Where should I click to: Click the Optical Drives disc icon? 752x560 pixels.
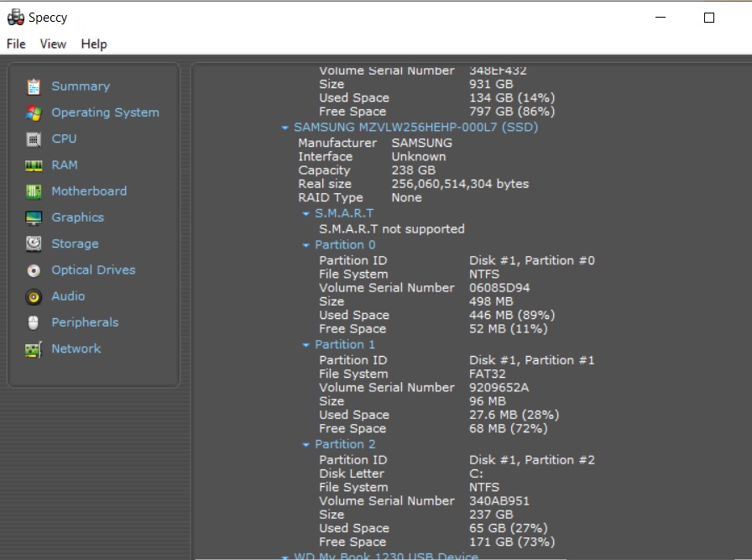tap(34, 270)
